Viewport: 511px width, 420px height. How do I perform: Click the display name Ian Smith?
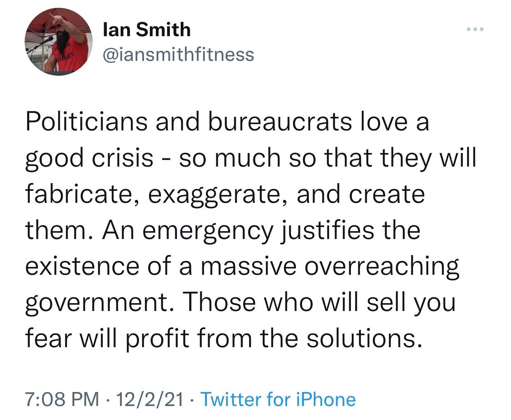(x=146, y=30)
